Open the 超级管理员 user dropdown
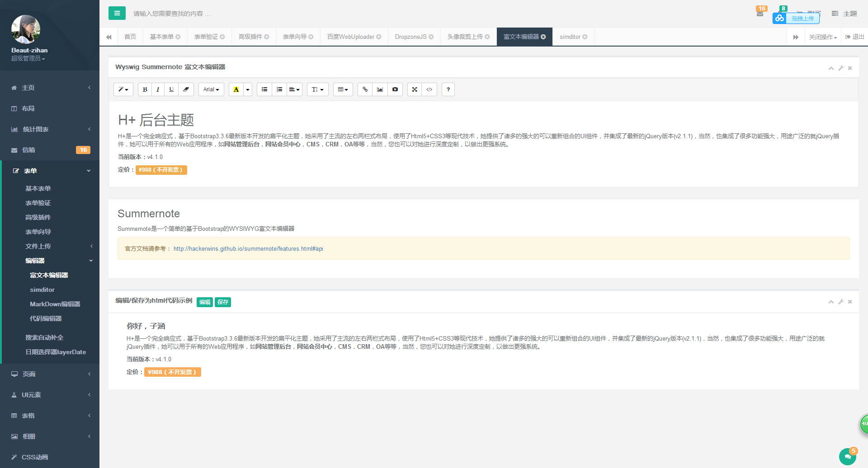 click(28, 59)
